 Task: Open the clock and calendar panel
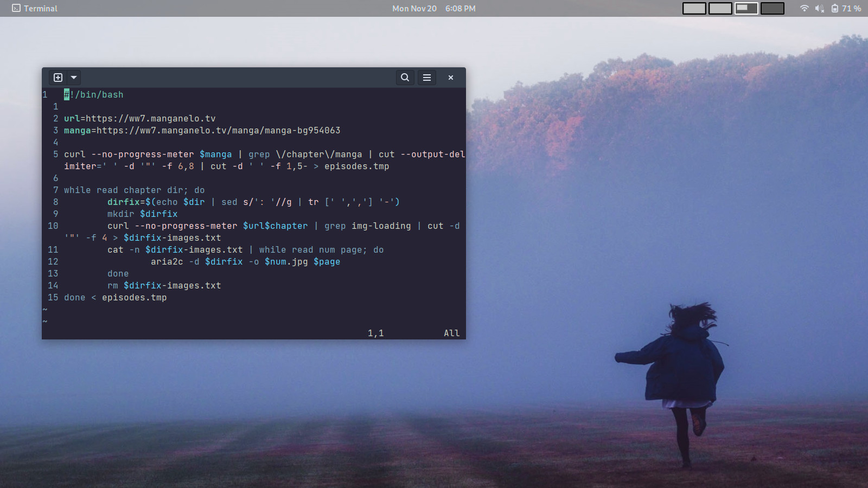(433, 9)
